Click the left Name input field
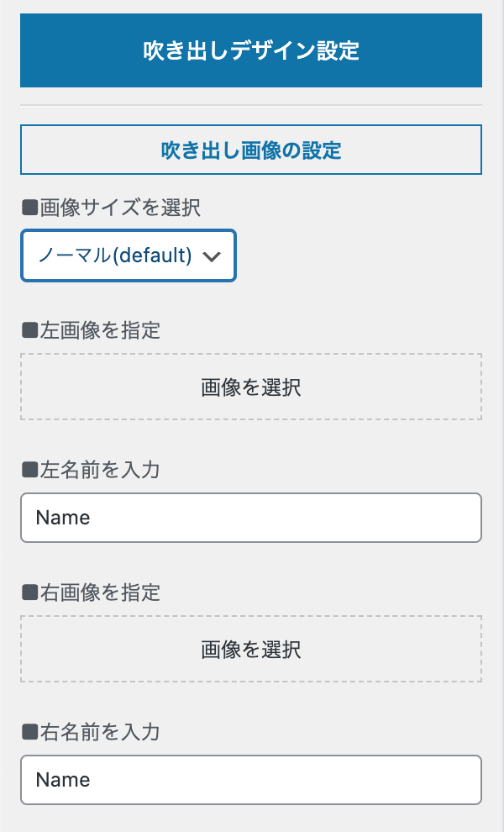This screenshot has width=504, height=832. pyautogui.click(x=250, y=518)
